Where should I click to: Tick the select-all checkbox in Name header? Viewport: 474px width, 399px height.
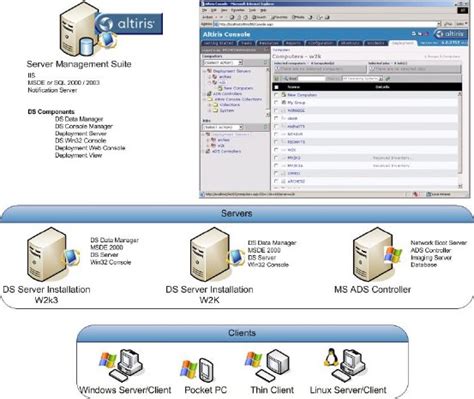(x=276, y=87)
